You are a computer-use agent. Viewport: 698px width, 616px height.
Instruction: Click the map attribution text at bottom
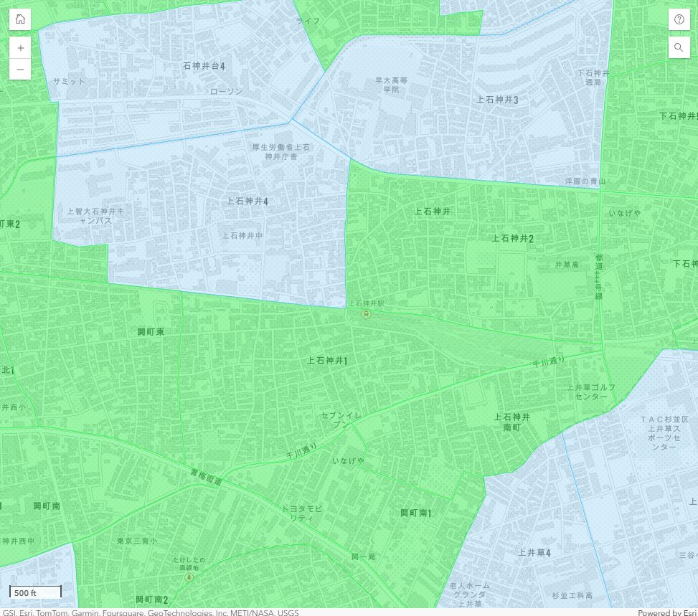click(151, 612)
